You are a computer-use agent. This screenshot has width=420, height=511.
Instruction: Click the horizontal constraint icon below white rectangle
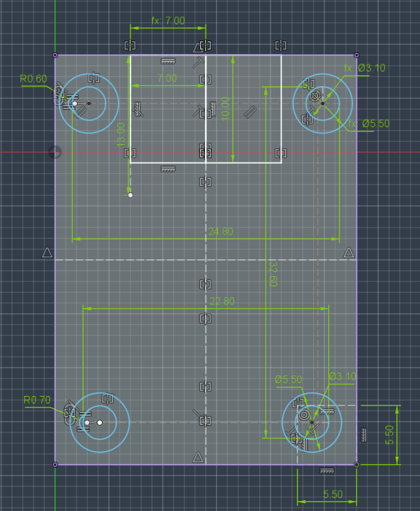point(168,169)
